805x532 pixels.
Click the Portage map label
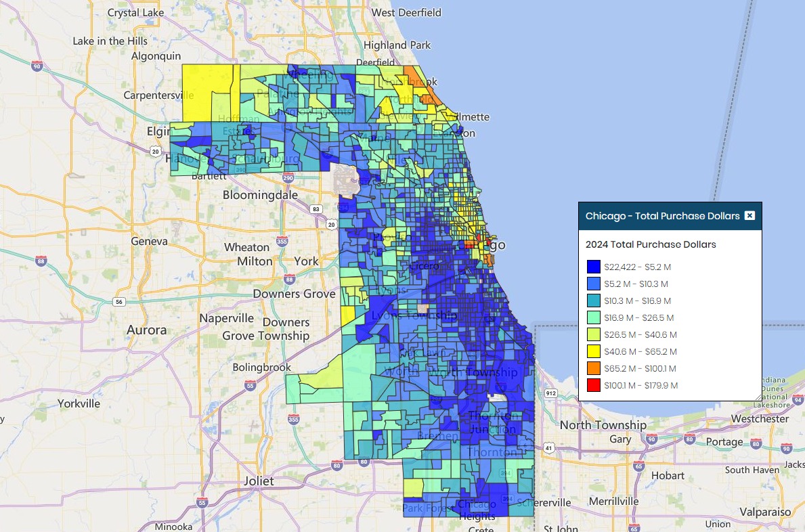[724, 442]
